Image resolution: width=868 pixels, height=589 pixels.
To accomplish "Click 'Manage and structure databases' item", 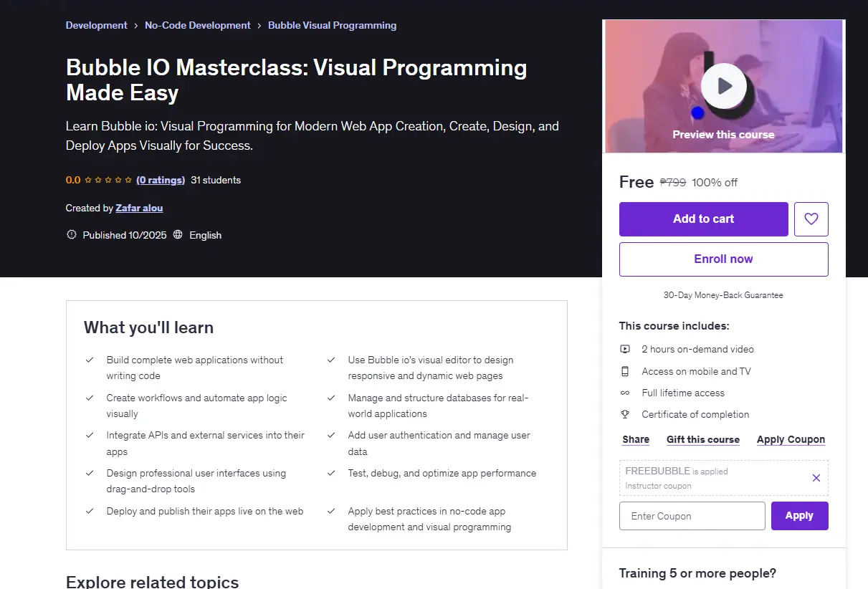I will click(x=439, y=406).
